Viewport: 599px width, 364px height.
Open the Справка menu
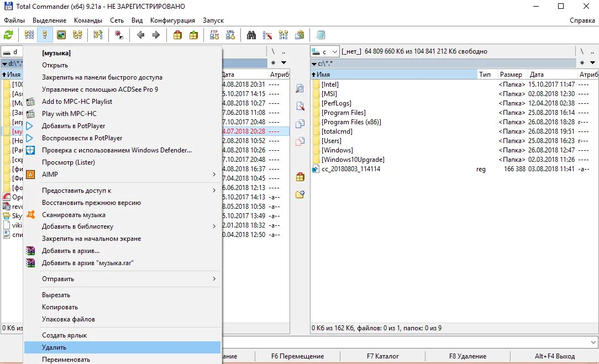click(x=582, y=20)
